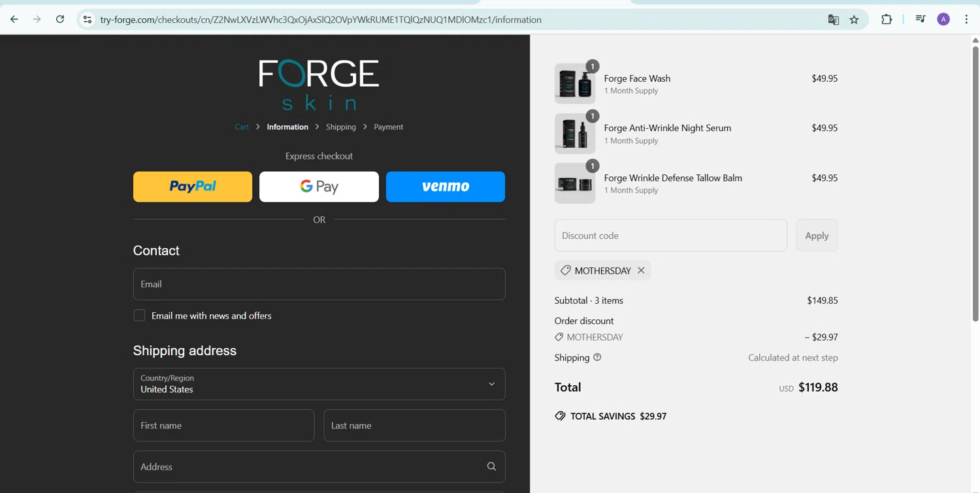Pay with the Google Pay button
The height and width of the screenshot is (493, 980).
click(319, 187)
